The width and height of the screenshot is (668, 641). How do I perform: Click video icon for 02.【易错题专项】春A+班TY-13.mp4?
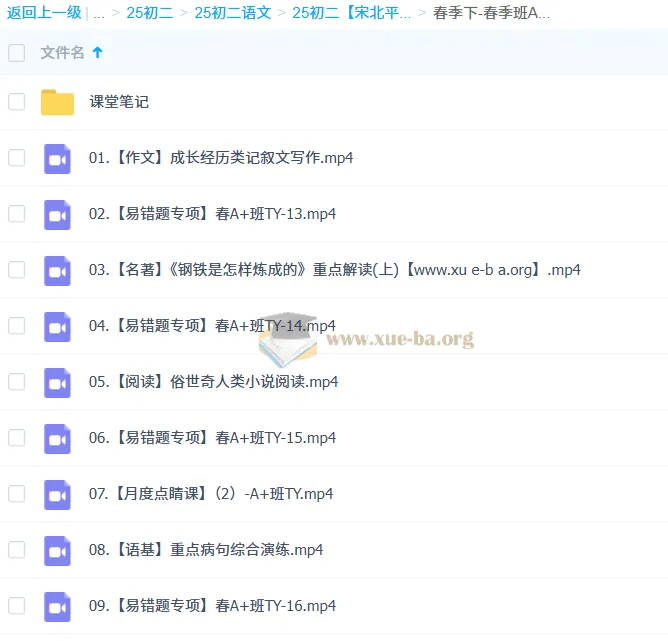[x=58, y=215]
